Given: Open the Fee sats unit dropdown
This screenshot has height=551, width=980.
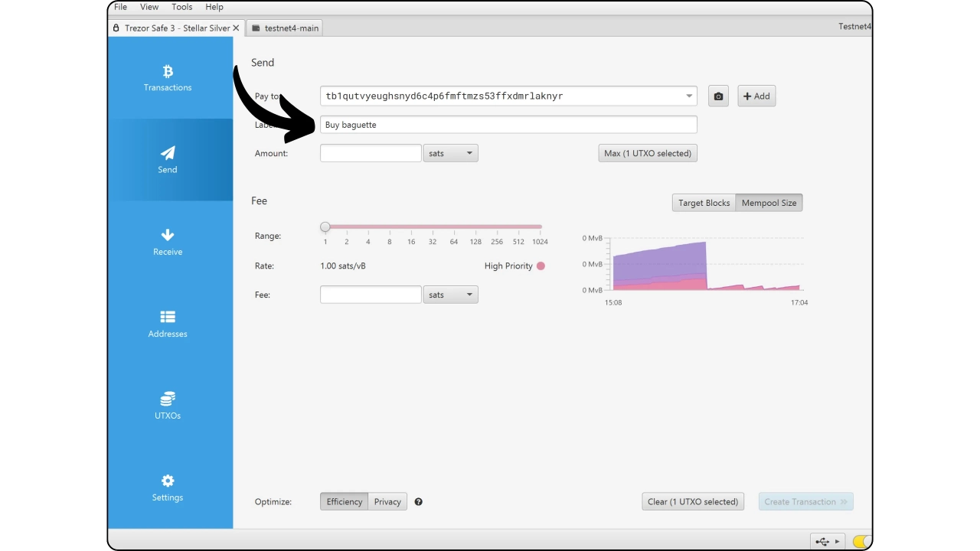Looking at the screenshot, I should click(x=450, y=295).
